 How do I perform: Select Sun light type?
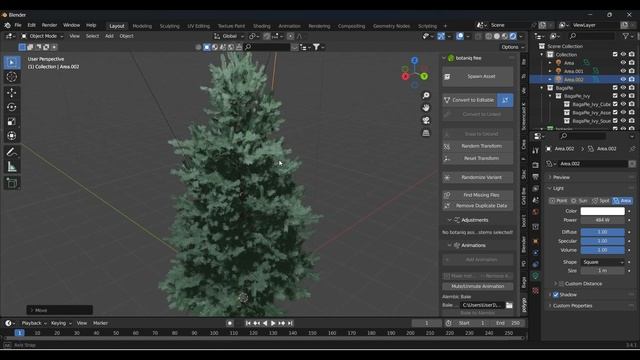[x=579, y=201]
